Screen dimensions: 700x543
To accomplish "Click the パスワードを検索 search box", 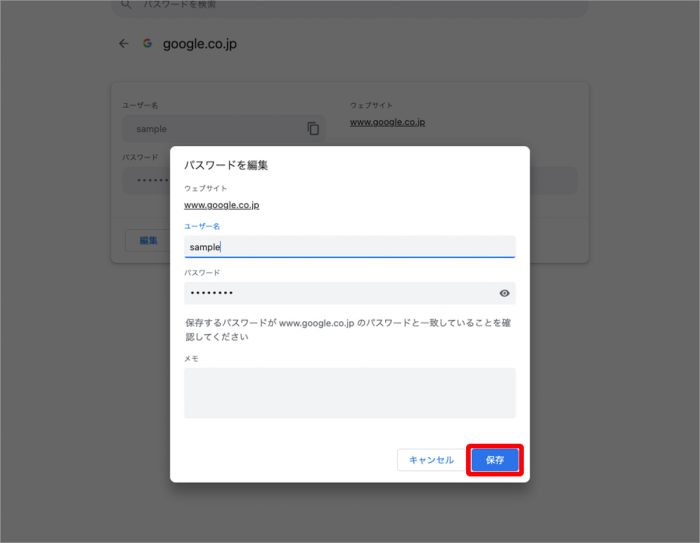I will pyautogui.click(x=350, y=6).
